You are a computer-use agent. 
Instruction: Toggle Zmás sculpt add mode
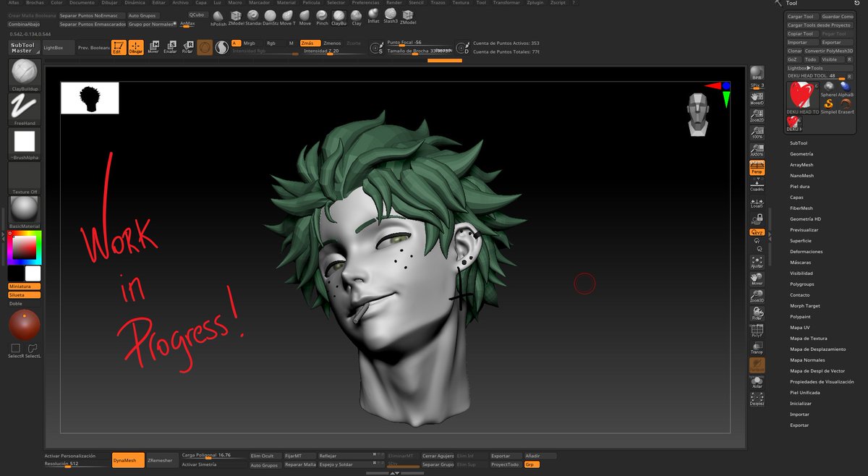pos(310,43)
